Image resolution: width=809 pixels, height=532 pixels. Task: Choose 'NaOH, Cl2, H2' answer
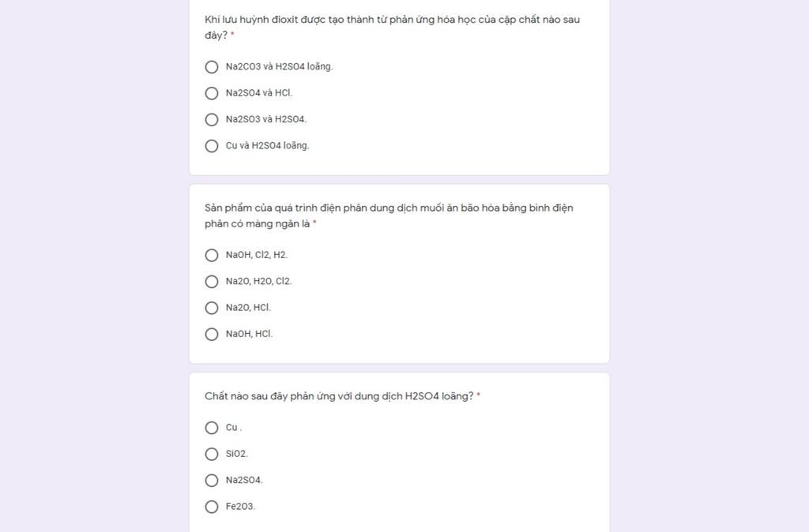pos(212,255)
